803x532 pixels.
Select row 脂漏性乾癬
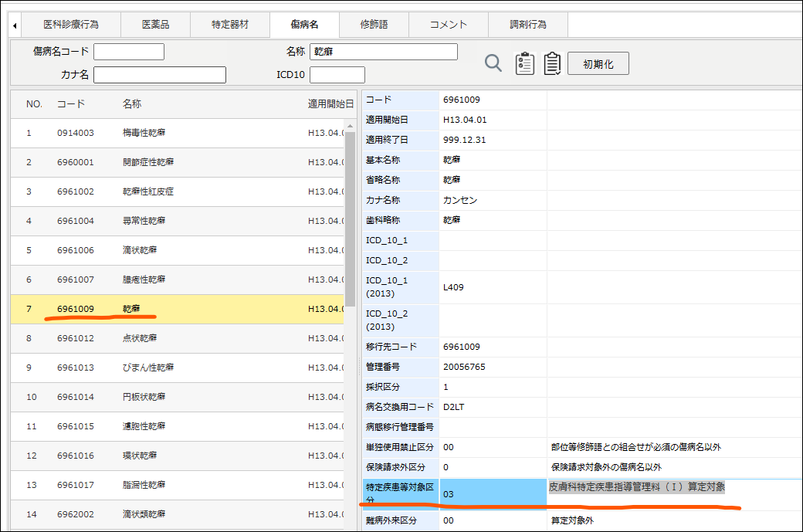tap(178, 485)
